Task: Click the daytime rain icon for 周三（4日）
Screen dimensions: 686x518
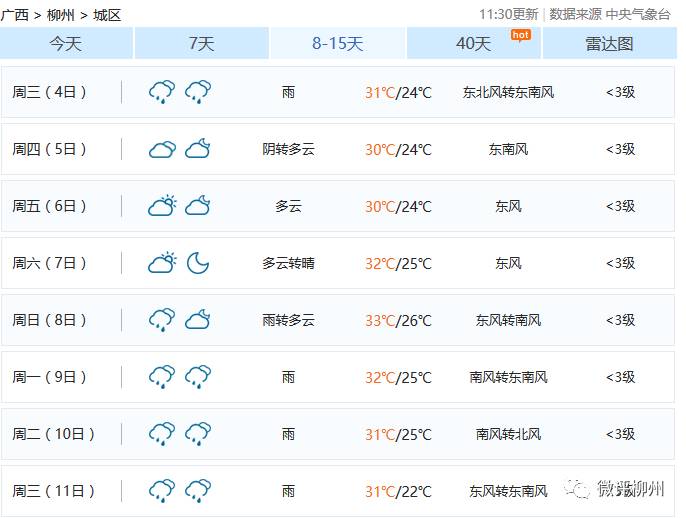Action: (x=162, y=92)
